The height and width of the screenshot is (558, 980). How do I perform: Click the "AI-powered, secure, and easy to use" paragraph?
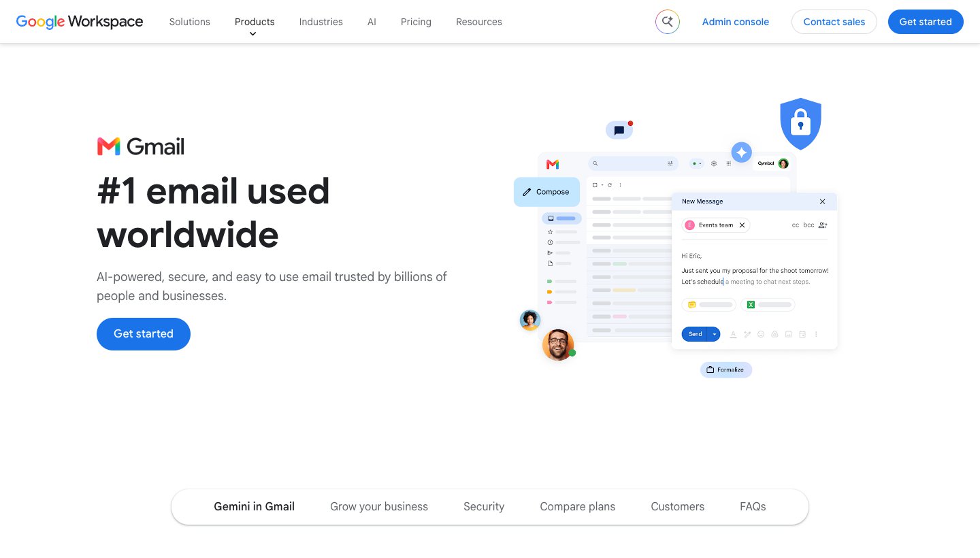pos(272,286)
